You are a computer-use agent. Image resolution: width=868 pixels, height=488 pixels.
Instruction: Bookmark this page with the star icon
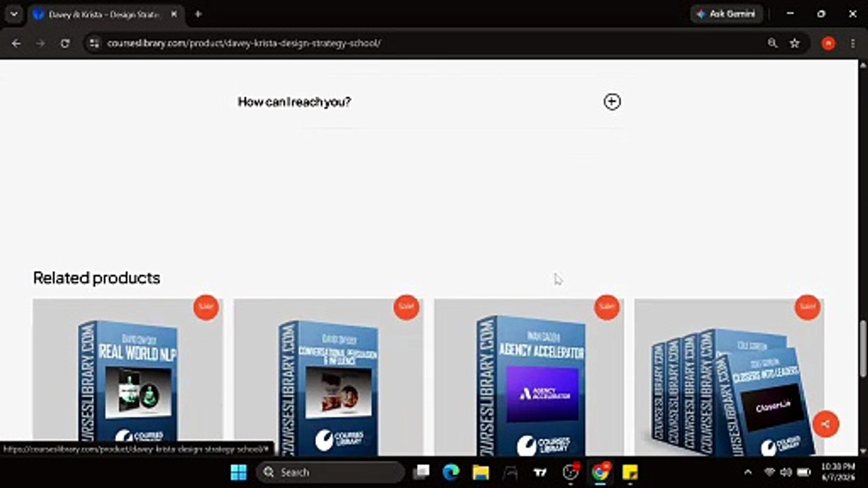[x=794, y=43]
